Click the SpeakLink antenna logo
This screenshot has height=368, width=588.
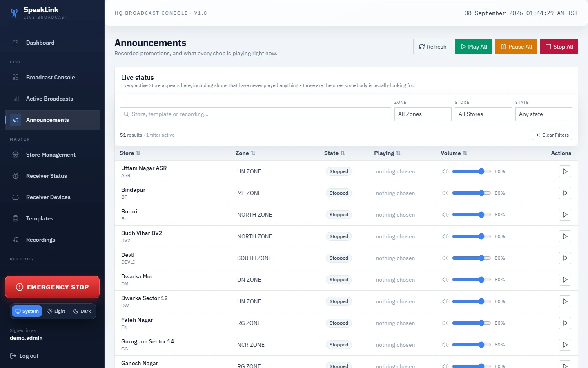[14, 13]
